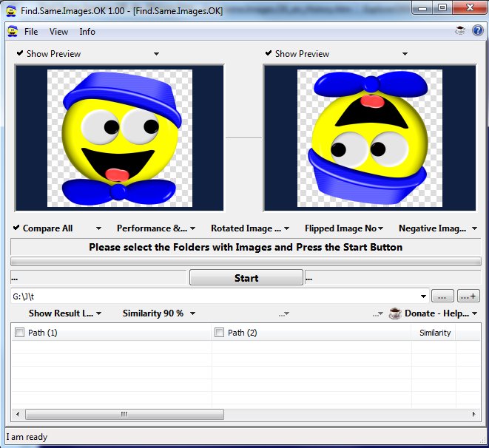
Task: Click the browse folder '...' button
Action: coord(442,296)
